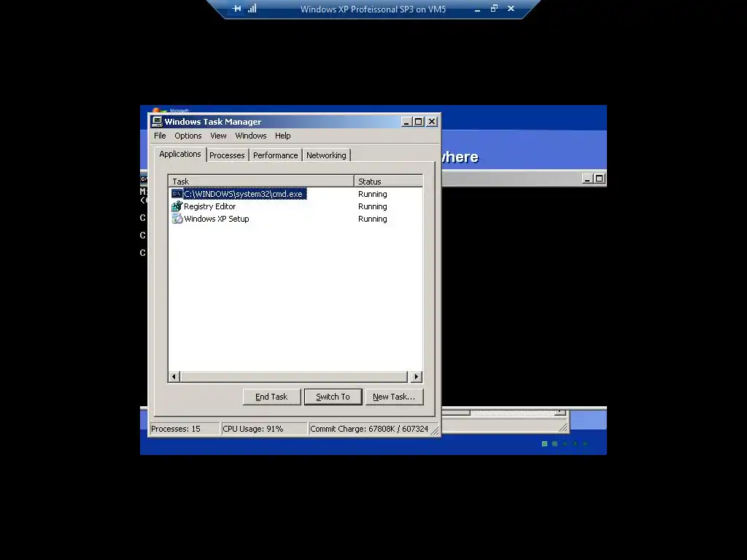Click the Registry Editor task icon

[x=177, y=206]
